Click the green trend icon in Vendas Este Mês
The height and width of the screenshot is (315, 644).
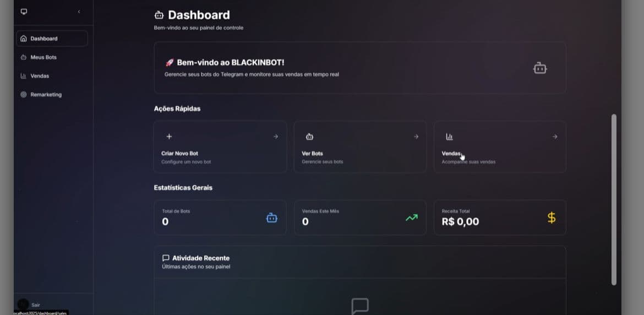[x=412, y=218]
